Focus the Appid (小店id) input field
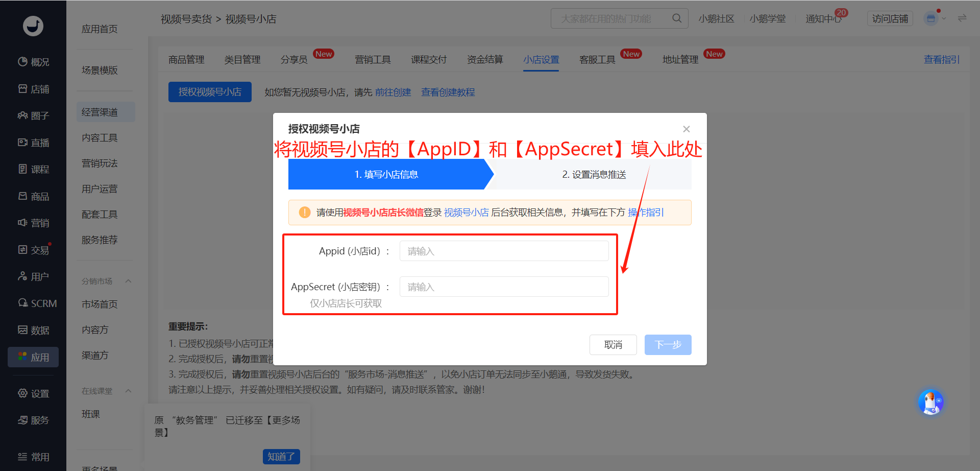Image resolution: width=980 pixels, height=471 pixels. (504, 251)
